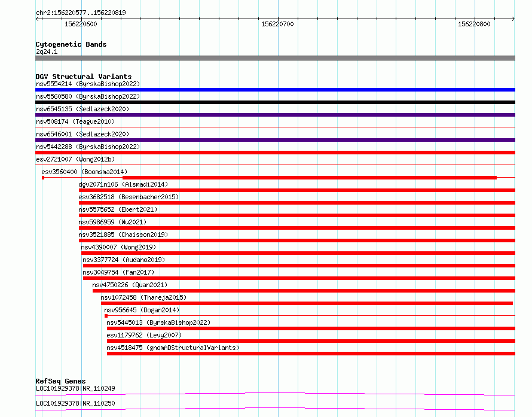Viewport: 532px width, 417px height.
Task: Open the nsv5560580 (ByrskaBishop2022) label
Action: tap(88, 96)
